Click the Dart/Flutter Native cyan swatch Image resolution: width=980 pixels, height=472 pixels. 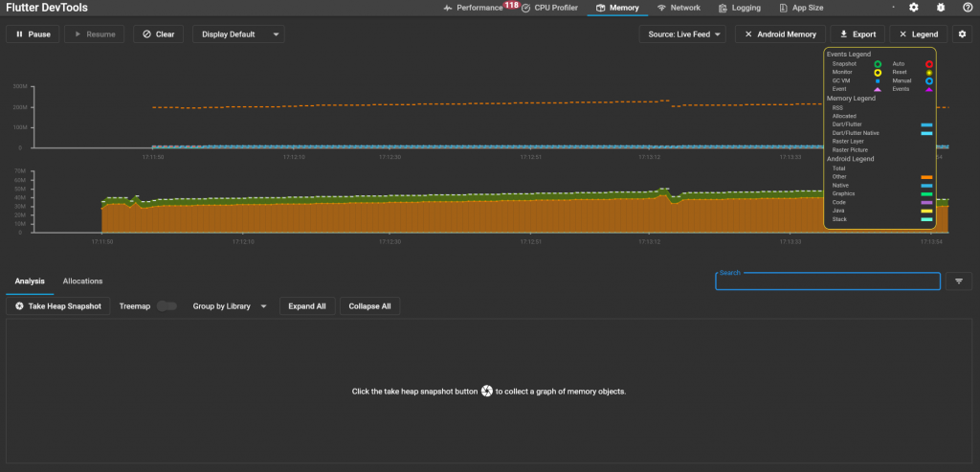(926, 133)
